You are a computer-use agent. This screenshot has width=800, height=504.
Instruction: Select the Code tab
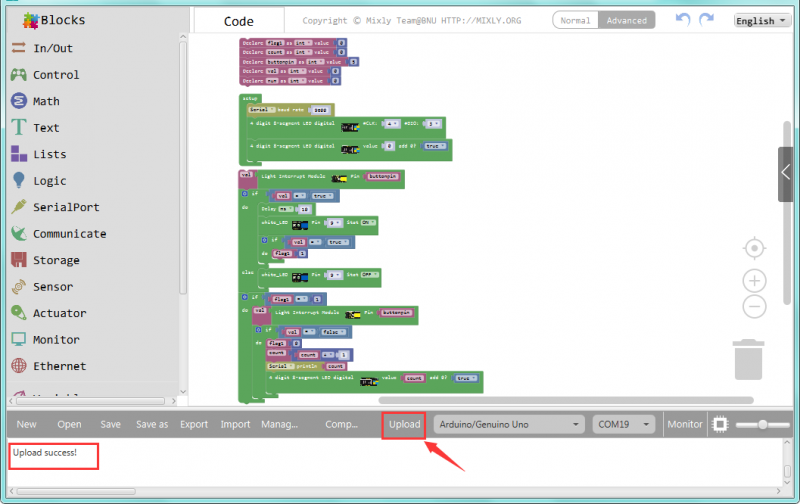[x=238, y=21]
